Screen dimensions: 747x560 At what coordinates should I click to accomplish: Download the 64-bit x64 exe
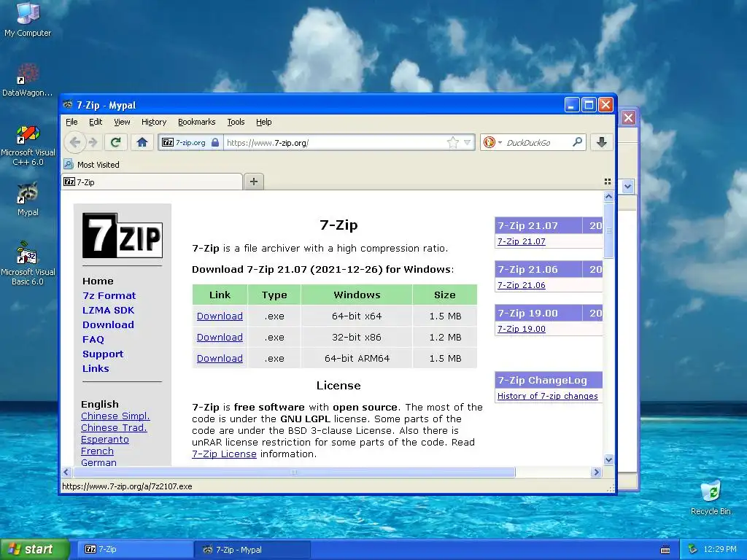pos(220,316)
